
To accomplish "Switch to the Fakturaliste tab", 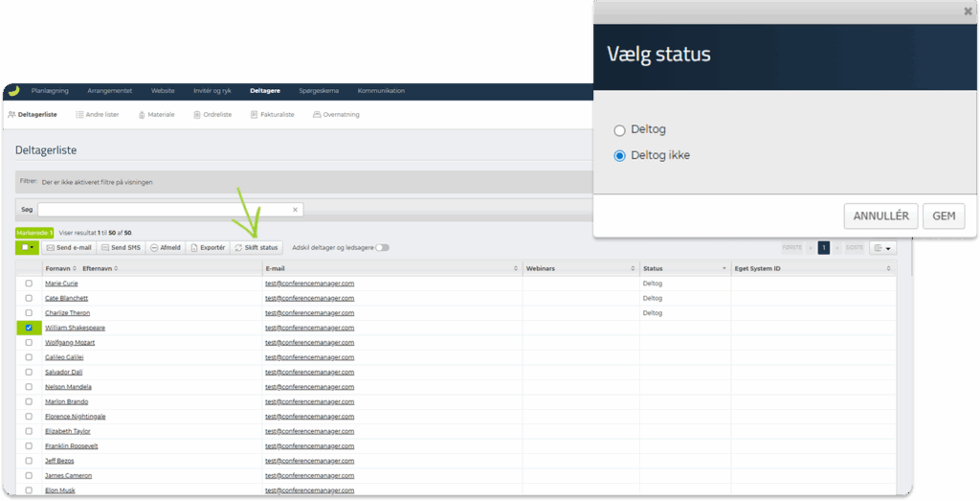I will (273, 114).
